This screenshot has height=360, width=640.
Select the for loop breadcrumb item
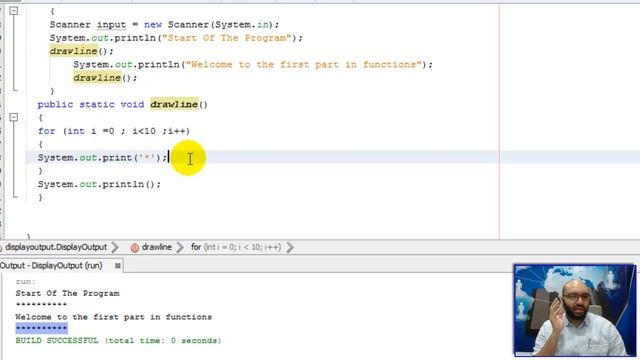236,247
